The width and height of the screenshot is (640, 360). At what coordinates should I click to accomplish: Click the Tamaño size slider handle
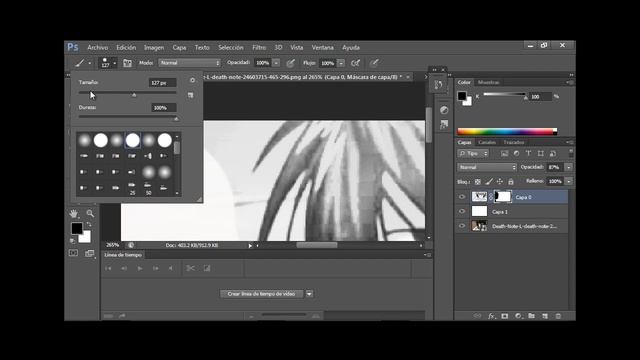[134, 95]
